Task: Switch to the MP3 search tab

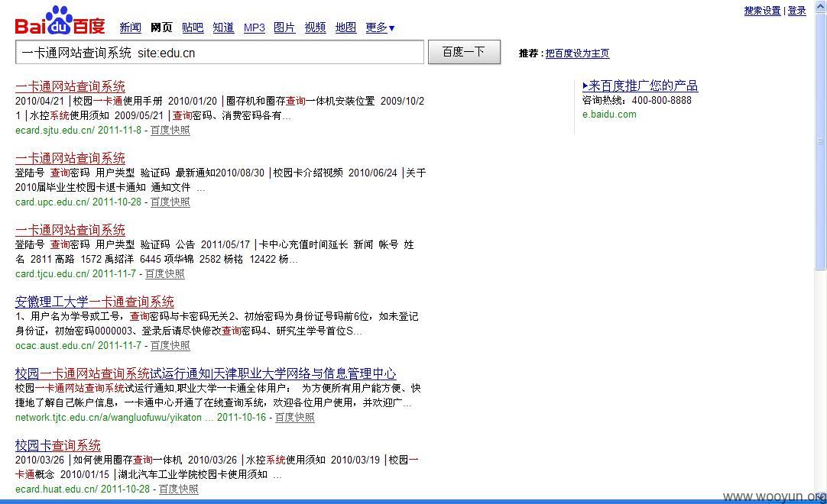Action: pos(255,27)
